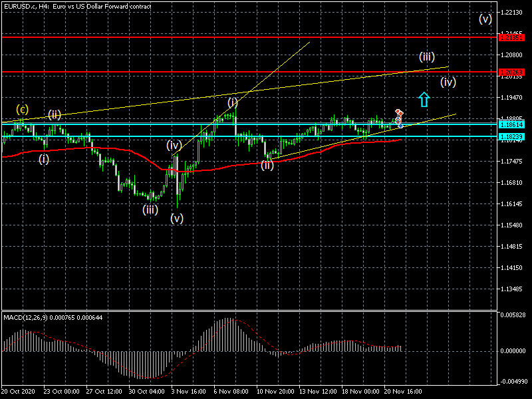532x399 pixels.
Task: Click the 20 Nov 16:00 time axis label
Action: pyautogui.click(x=404, y=392)
